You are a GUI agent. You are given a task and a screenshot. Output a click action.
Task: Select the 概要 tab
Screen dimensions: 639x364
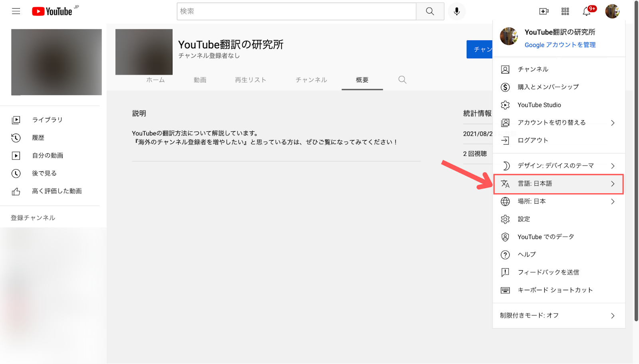click(x=362, y=80)
